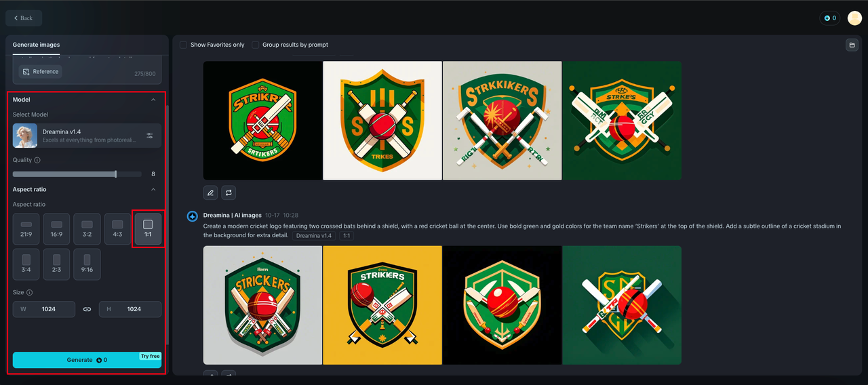
Task: Click the height H input field
Action: 130,309
